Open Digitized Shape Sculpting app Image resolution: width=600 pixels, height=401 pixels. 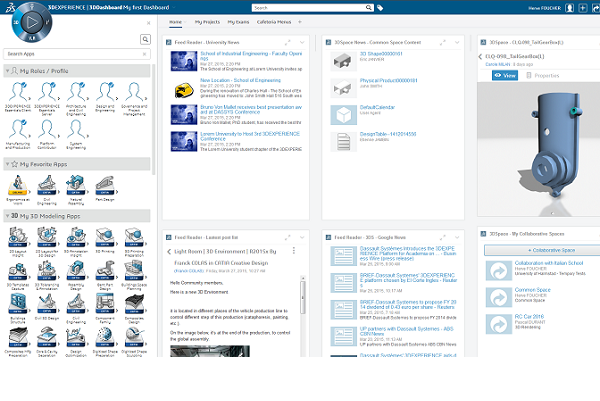[x=134, y=342]
